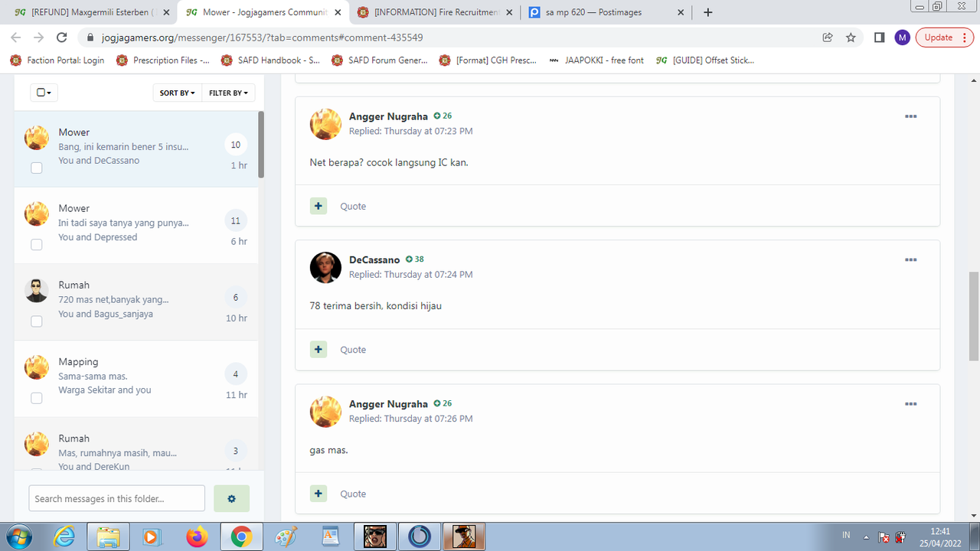The height and width of the screenshot is (551, 980).
Task: Reload the current page
Action: coord(64,37)
